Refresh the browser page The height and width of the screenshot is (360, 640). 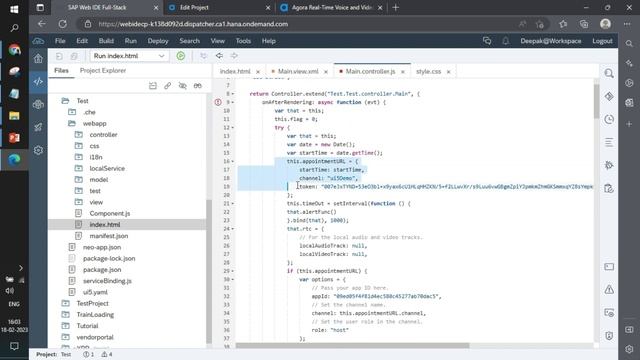62,24
